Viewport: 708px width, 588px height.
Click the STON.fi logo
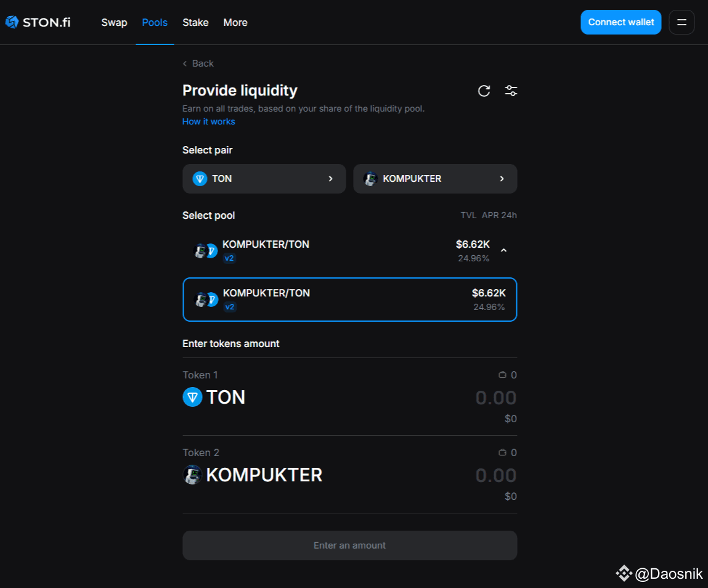(38, 22)
